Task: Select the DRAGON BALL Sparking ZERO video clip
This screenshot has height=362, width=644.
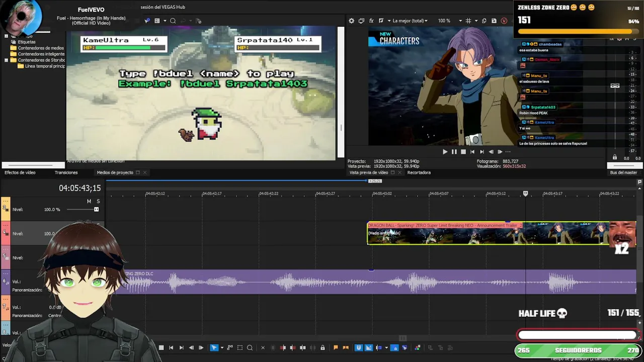Action: pyautogui.click(x=488, y=233)
